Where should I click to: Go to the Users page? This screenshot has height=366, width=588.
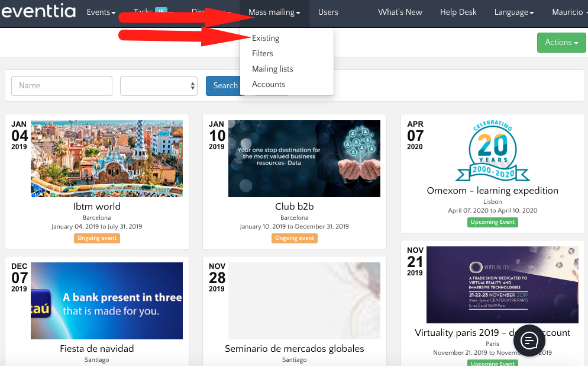[x=328, y=12]
